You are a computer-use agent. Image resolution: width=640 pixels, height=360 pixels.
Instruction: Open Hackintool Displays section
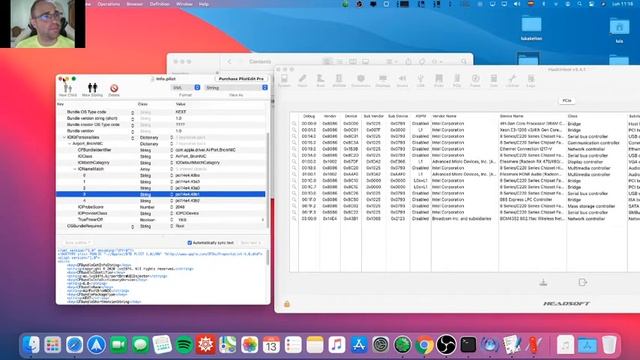(382, 80)
